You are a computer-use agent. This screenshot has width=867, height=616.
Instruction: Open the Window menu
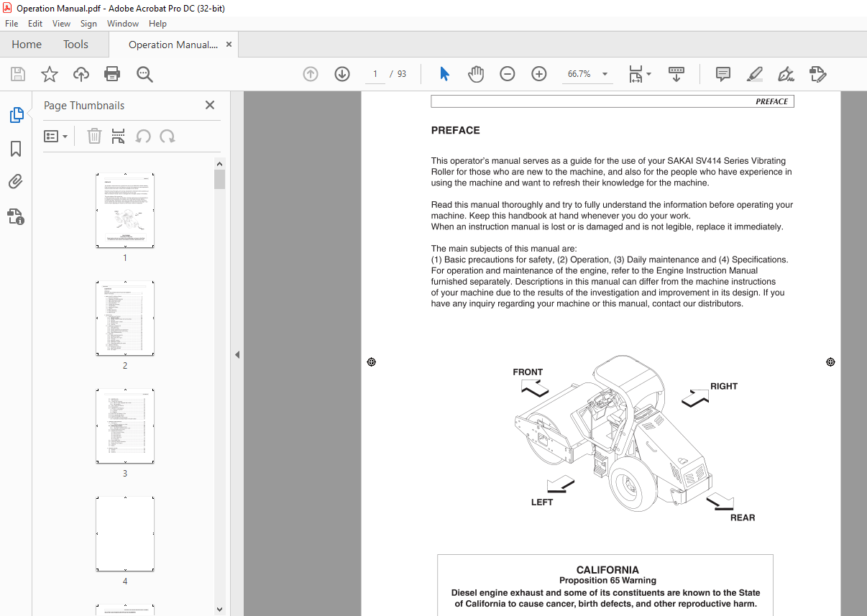[x=123, y=24]
